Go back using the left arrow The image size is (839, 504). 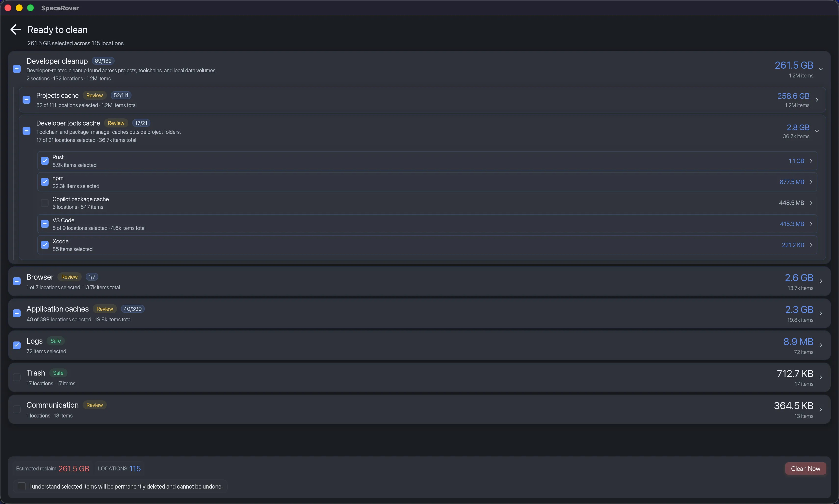pyautogui.click(x=16, y=30)
